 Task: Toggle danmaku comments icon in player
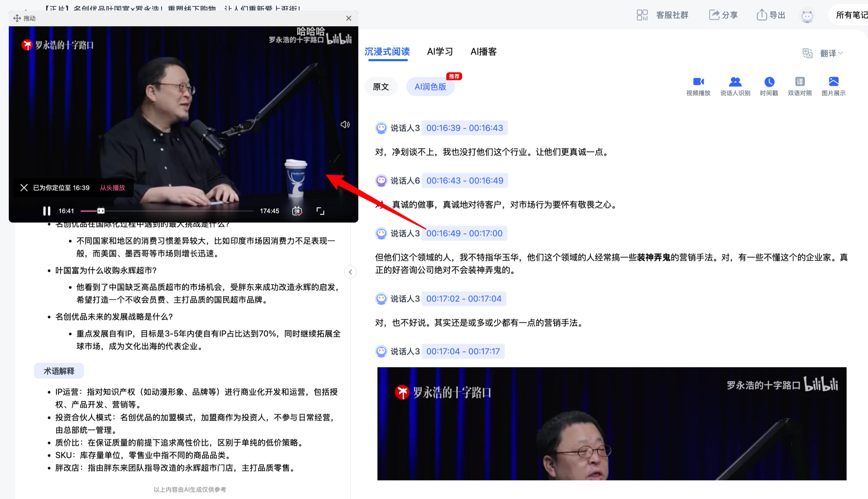[297, 211]
